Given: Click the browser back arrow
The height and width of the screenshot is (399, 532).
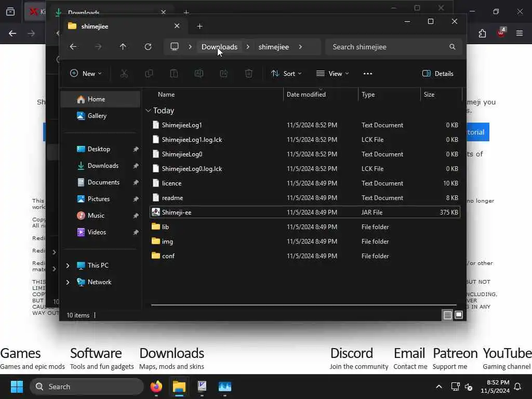Looking at the screenshot, I should pos(12,33).
